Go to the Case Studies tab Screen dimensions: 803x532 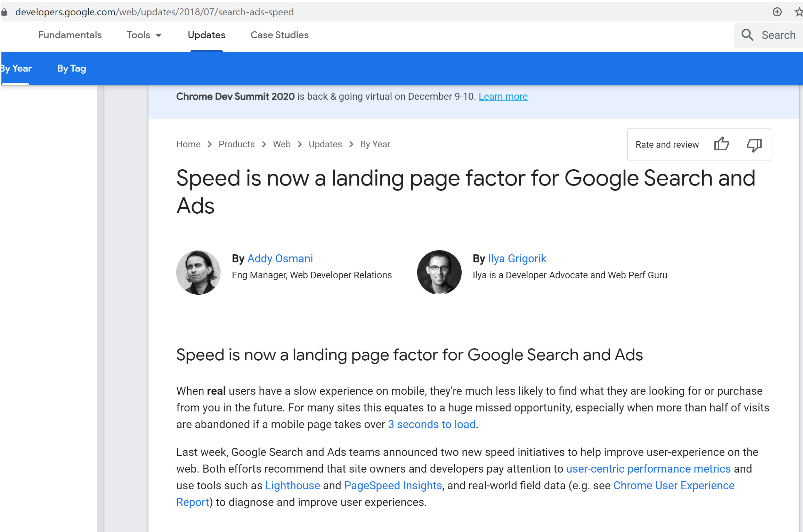(279, 35)
